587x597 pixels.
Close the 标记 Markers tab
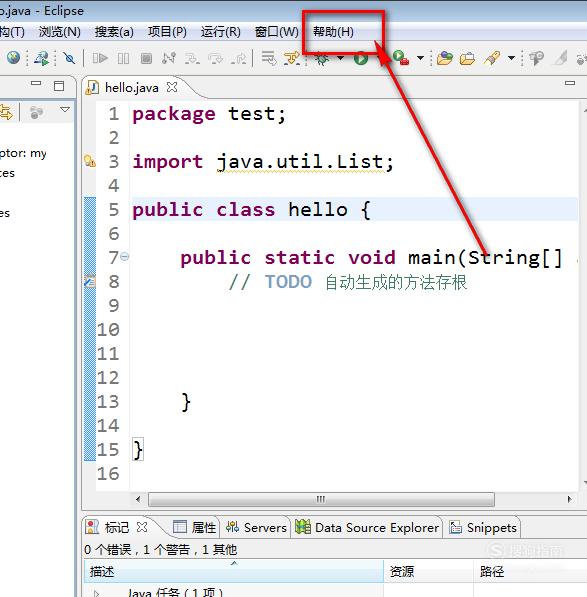point(142,527)
